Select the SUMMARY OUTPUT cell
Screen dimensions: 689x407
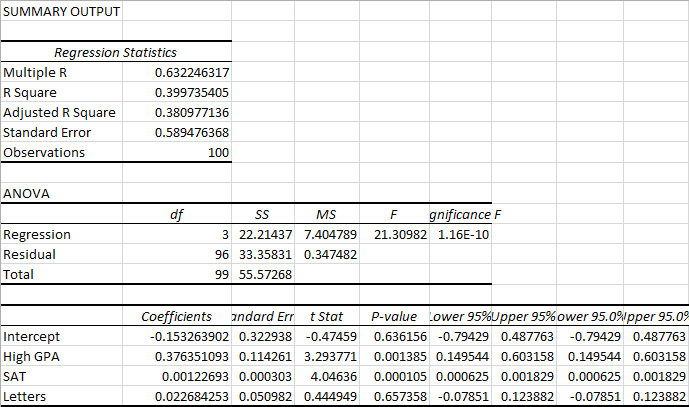62,11
